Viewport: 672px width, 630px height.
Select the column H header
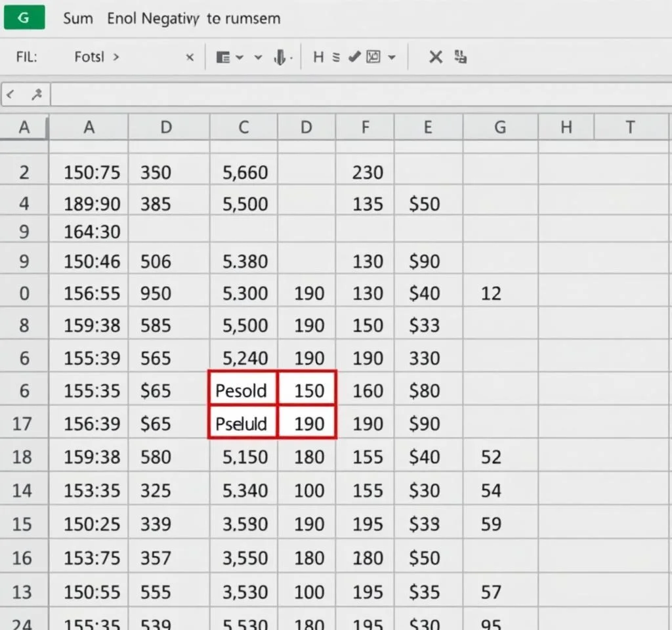click(566, 127)
